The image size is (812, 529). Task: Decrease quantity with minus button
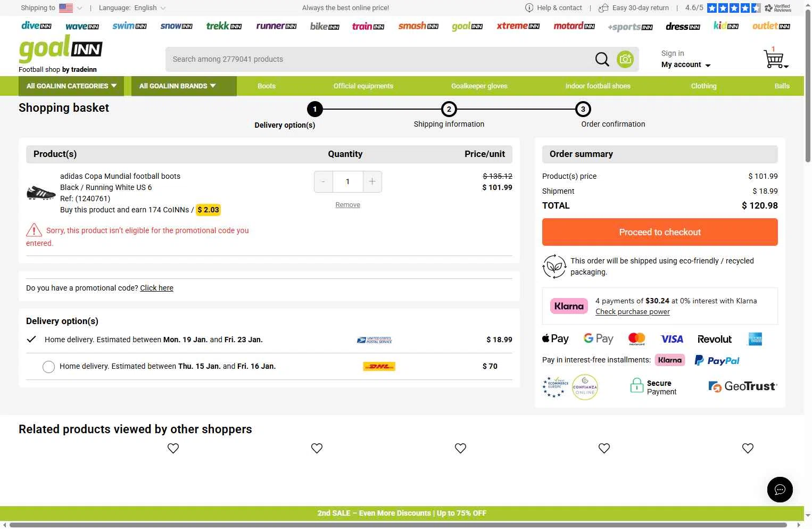click(324, 181)
